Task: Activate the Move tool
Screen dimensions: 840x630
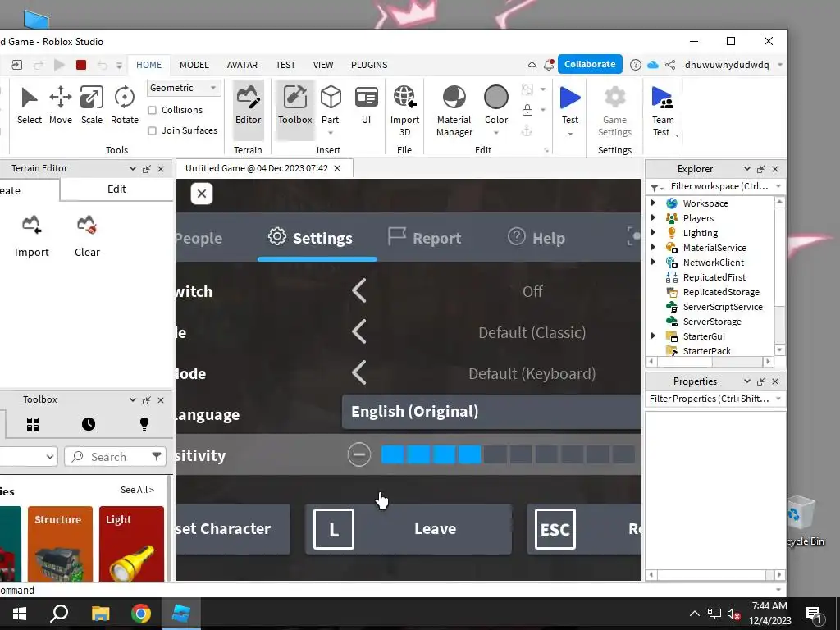Action: coord(61,106)
